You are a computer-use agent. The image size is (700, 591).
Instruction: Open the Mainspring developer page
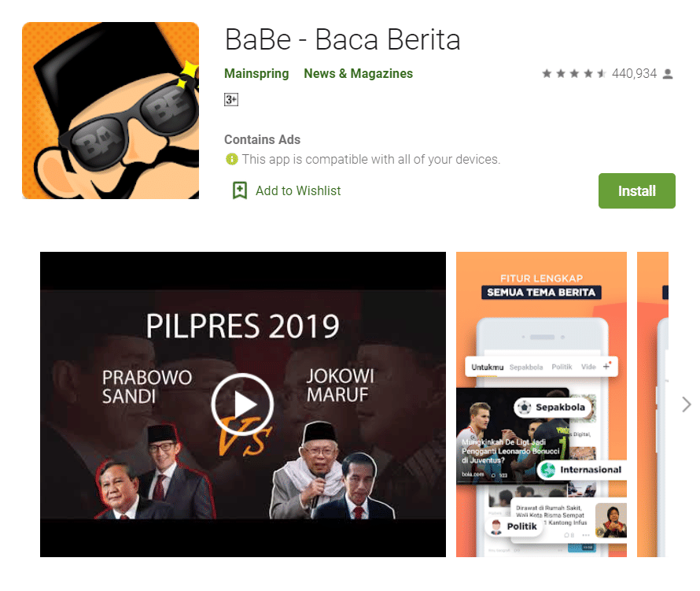click(256, 73)
